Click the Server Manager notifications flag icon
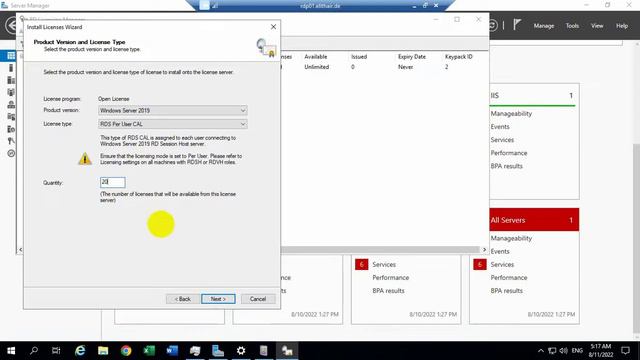The height and width of the screenshot is (360, 640). point(517,25)
